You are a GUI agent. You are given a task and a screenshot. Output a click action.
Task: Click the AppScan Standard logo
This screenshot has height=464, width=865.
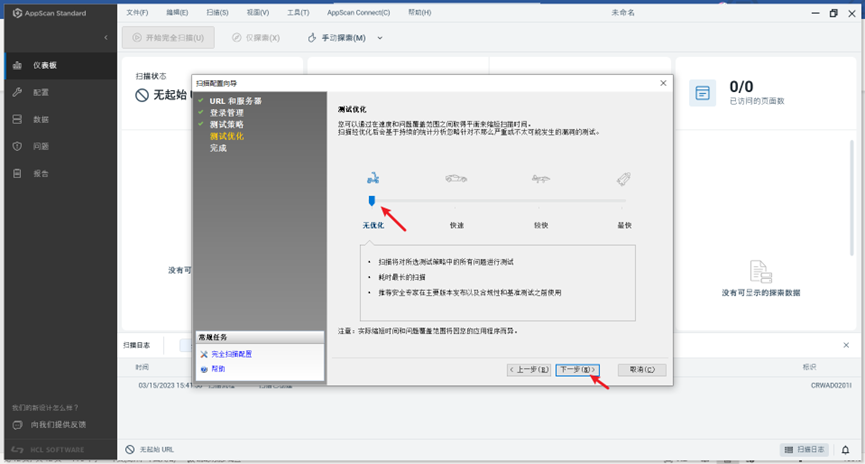[50, 13]
